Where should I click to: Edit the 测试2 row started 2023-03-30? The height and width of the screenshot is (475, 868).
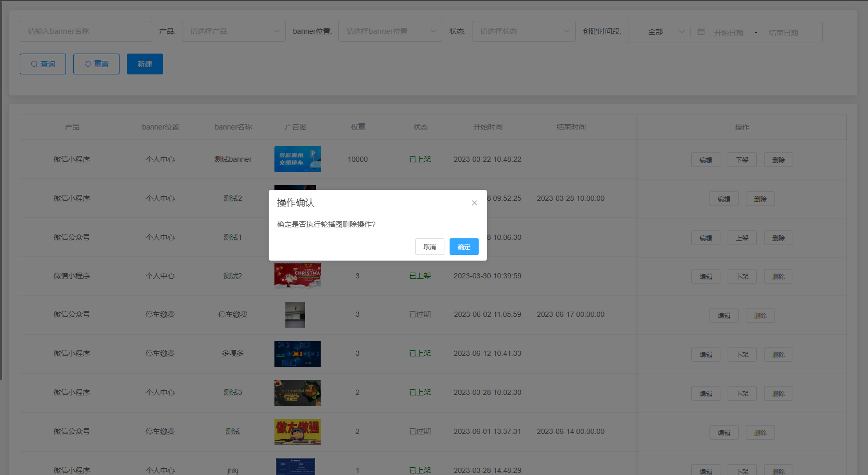click(x=705, y=276)
